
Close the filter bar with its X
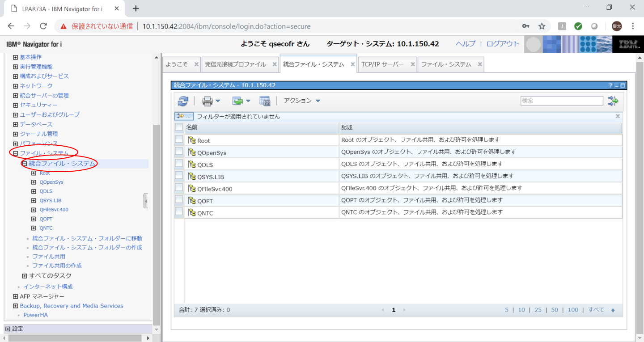tap(618, 116)
